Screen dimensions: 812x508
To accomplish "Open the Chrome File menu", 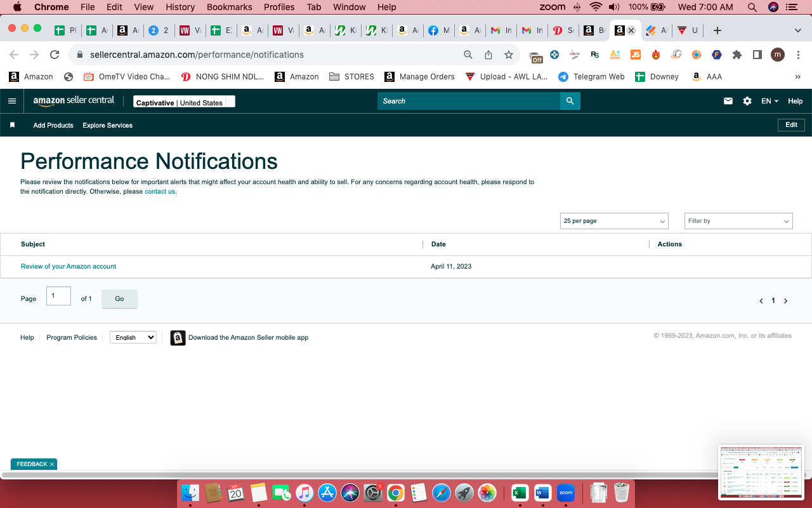I will (x=88, y=7).
